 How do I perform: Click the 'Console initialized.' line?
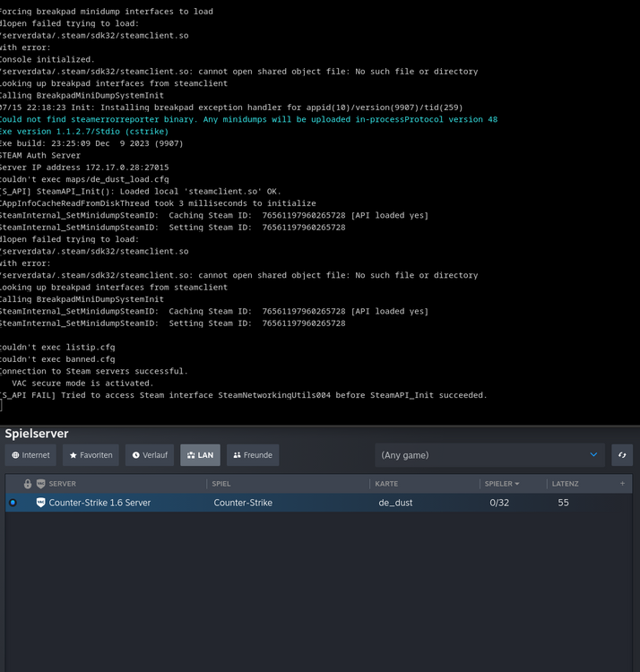48,59
